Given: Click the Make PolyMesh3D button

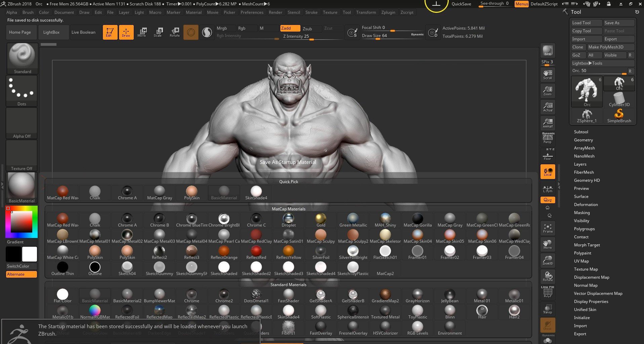Looking at the screenshot, I should (x=610, y=47).
